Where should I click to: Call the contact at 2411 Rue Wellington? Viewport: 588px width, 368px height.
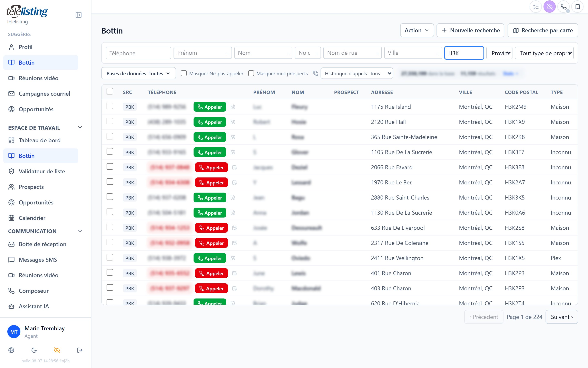210,258
